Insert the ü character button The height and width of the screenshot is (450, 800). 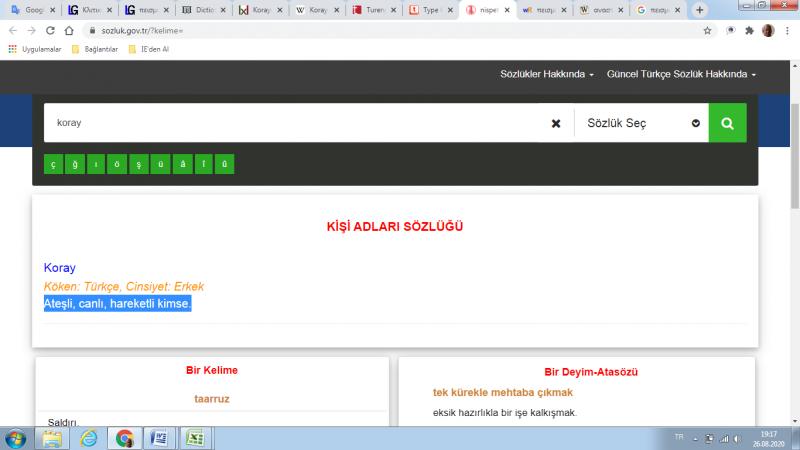[160, 164]
